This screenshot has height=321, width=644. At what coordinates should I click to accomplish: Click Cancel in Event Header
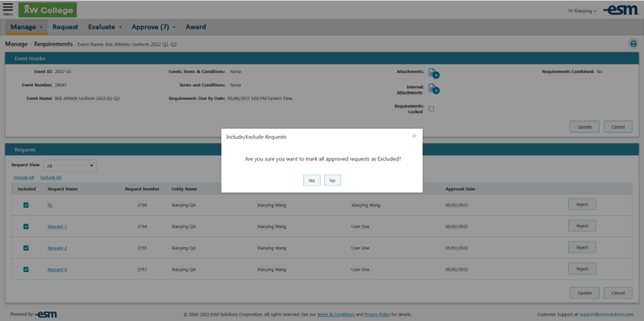tap(618, 127)
